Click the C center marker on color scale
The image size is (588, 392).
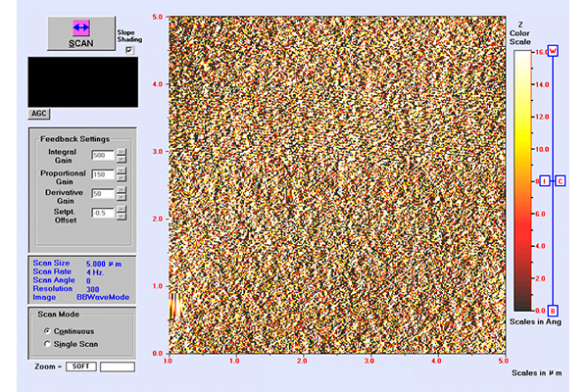(x=561, y=181)
